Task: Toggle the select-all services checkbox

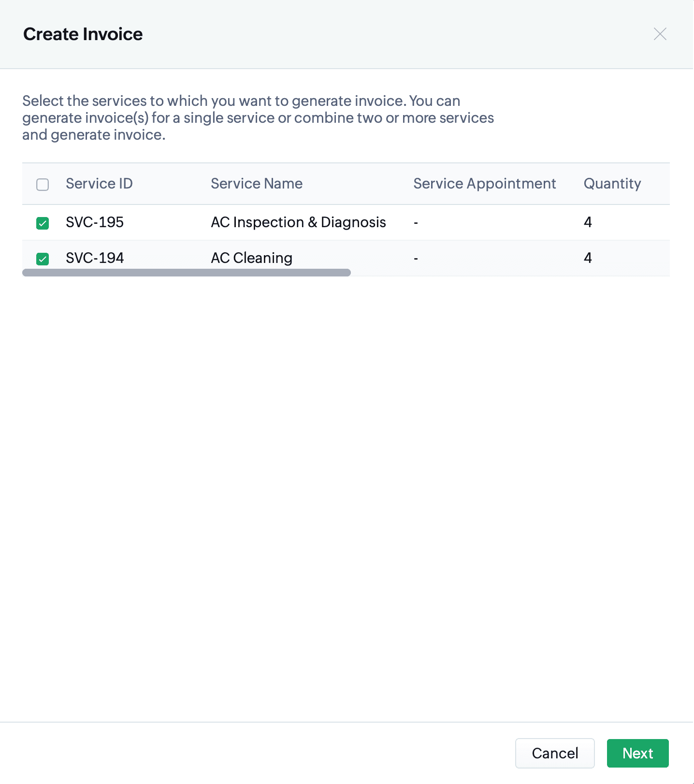Action: [43, 185]
